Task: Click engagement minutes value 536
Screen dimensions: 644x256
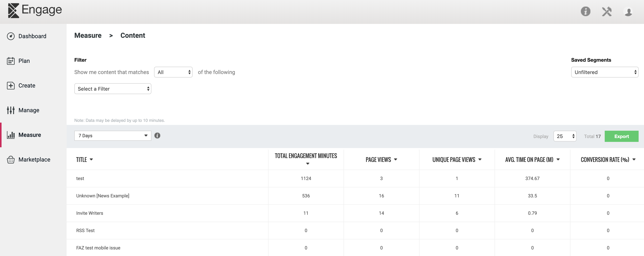Action: (306, 196)
